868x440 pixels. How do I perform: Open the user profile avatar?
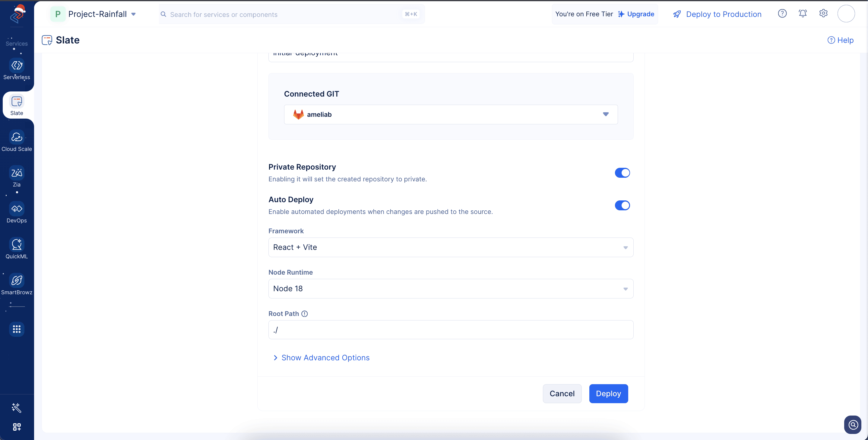(x=846, y=14)
